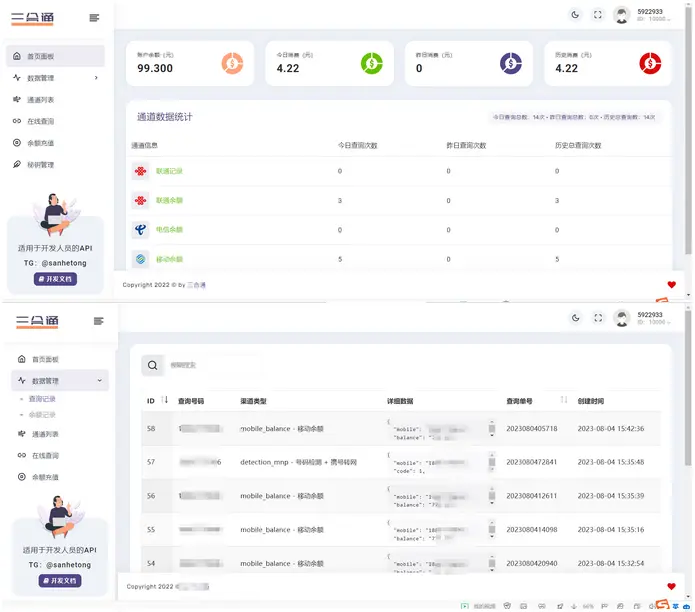Screen dimensions: 695x612
Task: Focus the fuzzy search input field
Action: (213, 365)
